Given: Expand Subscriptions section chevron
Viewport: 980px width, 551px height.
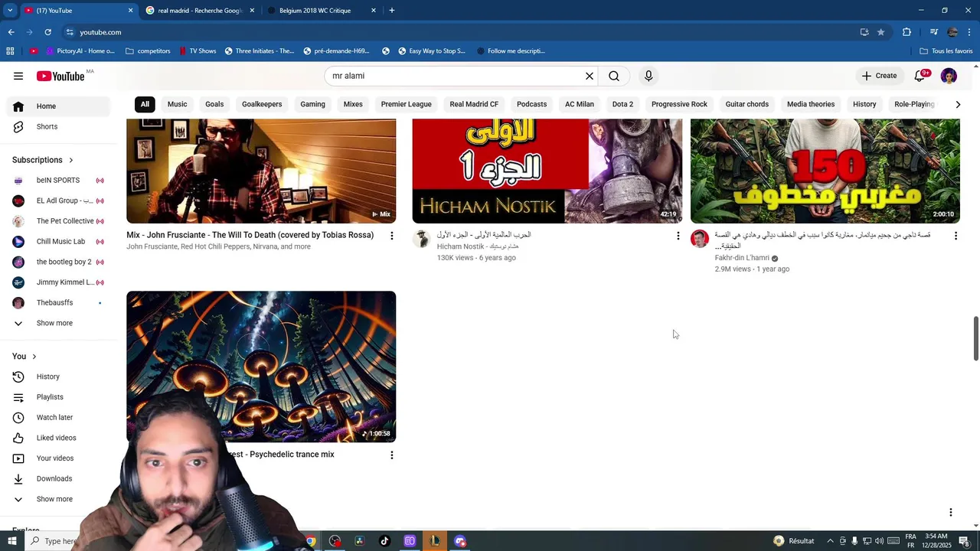Looking at the screenshot, I should (71, 160).
